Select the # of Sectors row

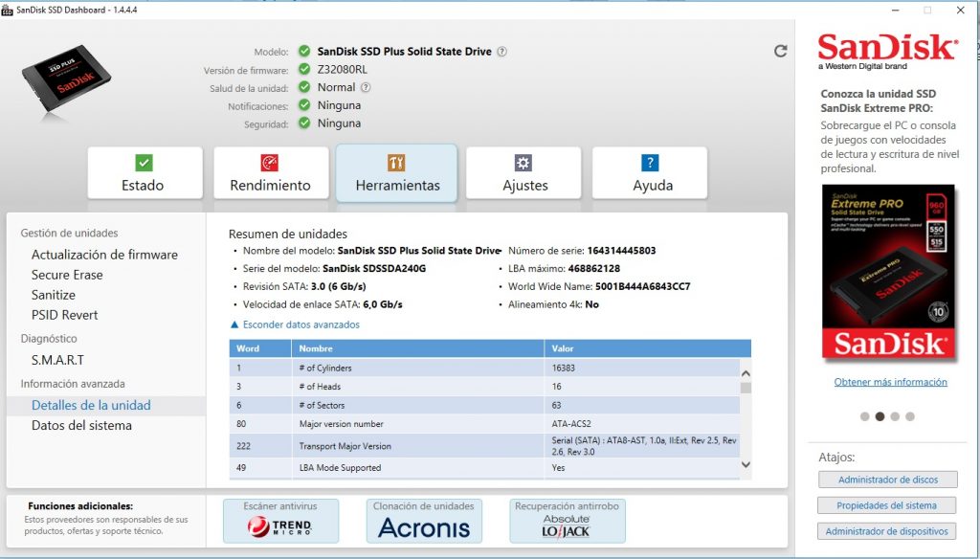pyautogui.click(x=484, y=405)
